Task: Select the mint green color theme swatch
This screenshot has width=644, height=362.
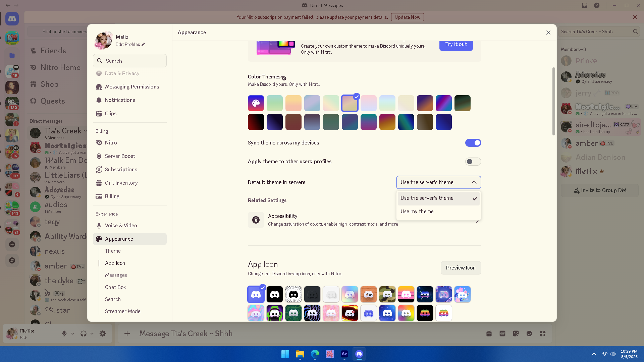Action: point(275,103)
